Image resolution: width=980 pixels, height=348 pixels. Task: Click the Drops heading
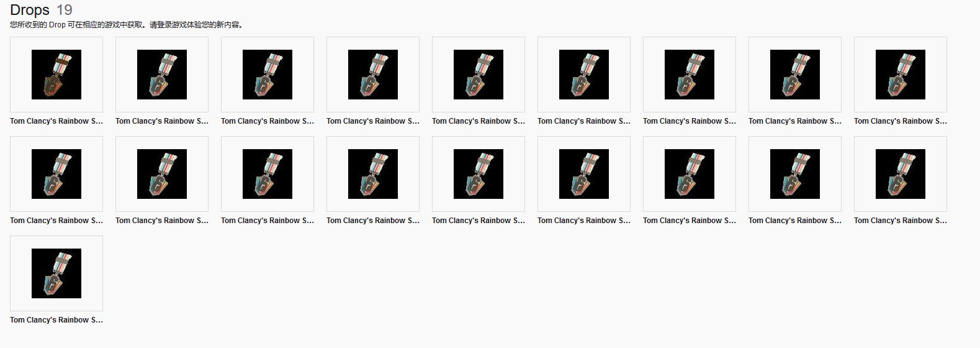pos(30,10)
